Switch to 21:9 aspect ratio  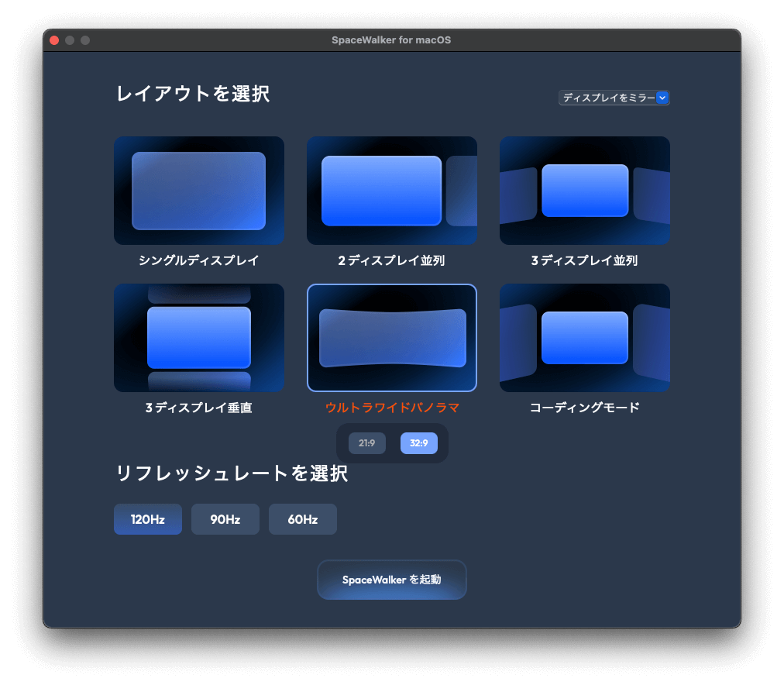pos(366,443)
